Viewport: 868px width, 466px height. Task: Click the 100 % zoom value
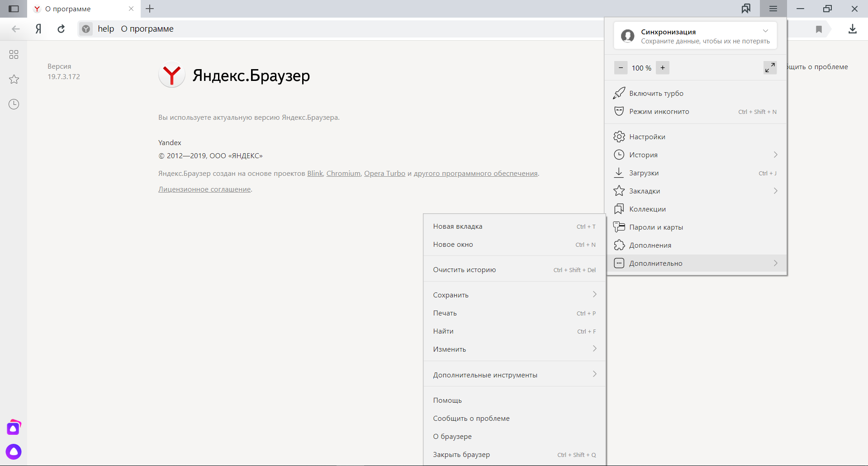point(641,68)
